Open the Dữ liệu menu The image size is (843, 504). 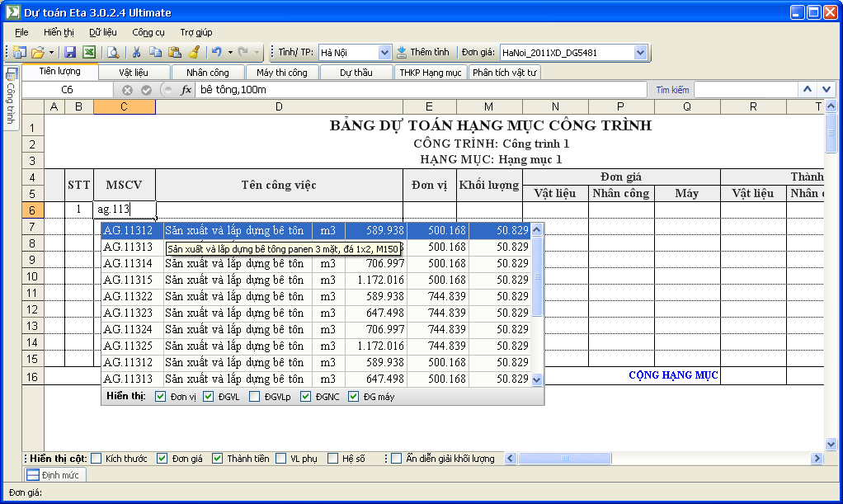[102, 32]
